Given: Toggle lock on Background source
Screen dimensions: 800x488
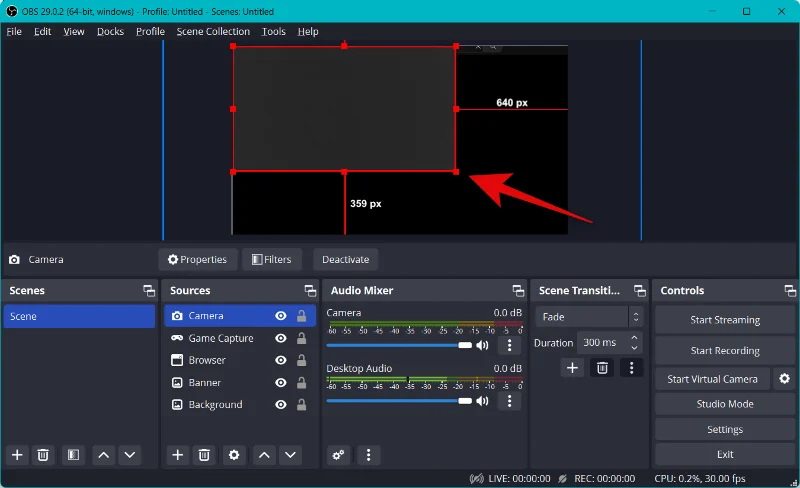Looking at the screenshot, I should coord(302,405).
